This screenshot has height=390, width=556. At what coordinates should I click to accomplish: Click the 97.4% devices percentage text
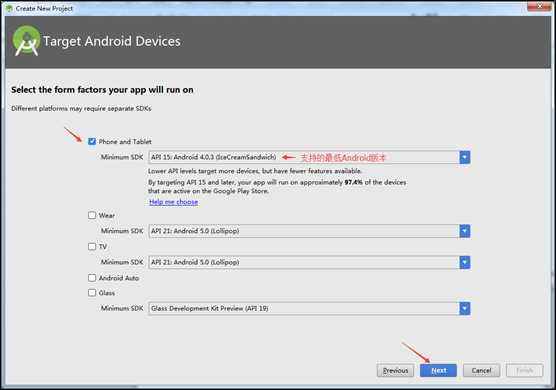(x=354, y=182)
